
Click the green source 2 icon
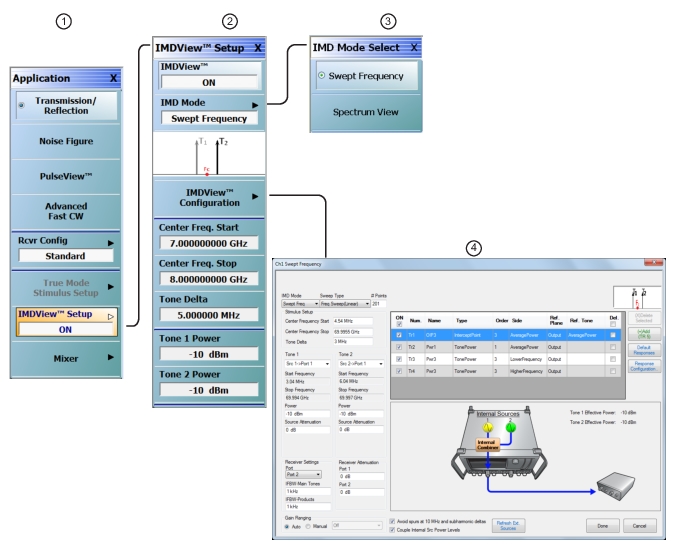pos(510,427)
